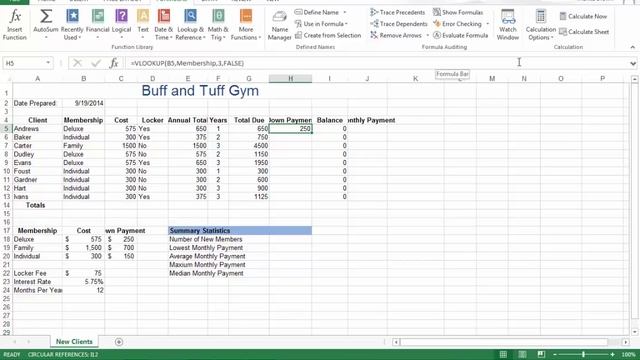Click the 100% zoom level
The height and width of the screenshot is (360, 640).
(629, 354)
